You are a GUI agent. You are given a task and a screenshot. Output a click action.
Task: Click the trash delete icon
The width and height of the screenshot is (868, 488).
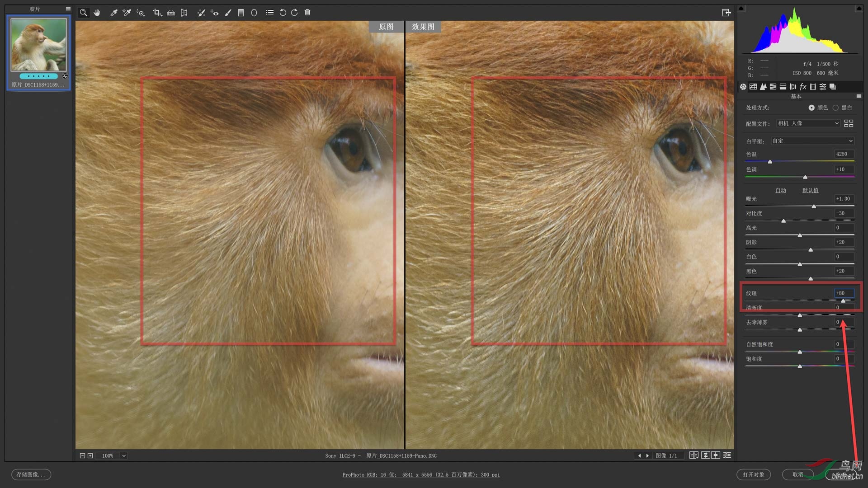pos(307,13)
